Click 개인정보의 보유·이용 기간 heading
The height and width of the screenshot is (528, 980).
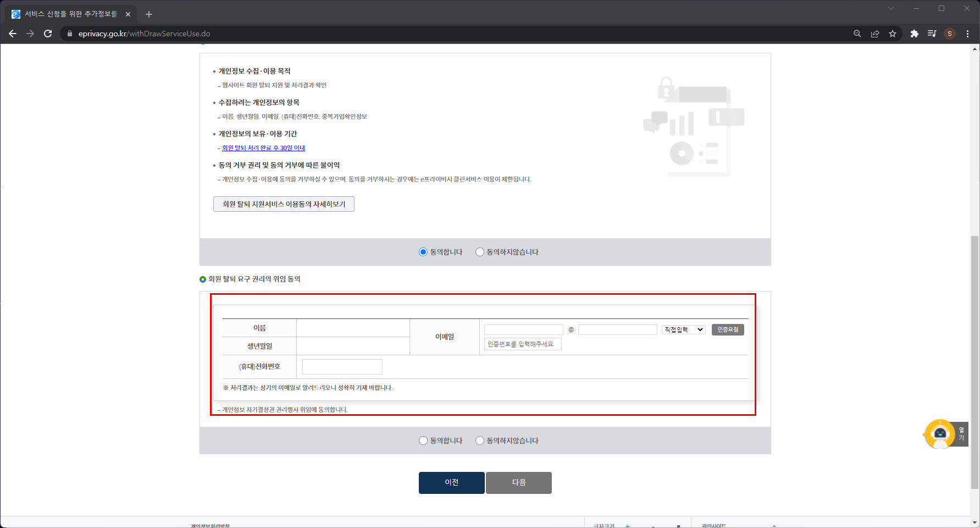tap(258, 134)
